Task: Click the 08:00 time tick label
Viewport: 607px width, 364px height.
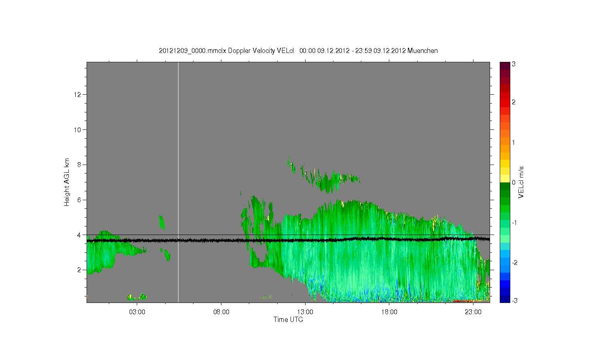Action: [x=221, y=312]
